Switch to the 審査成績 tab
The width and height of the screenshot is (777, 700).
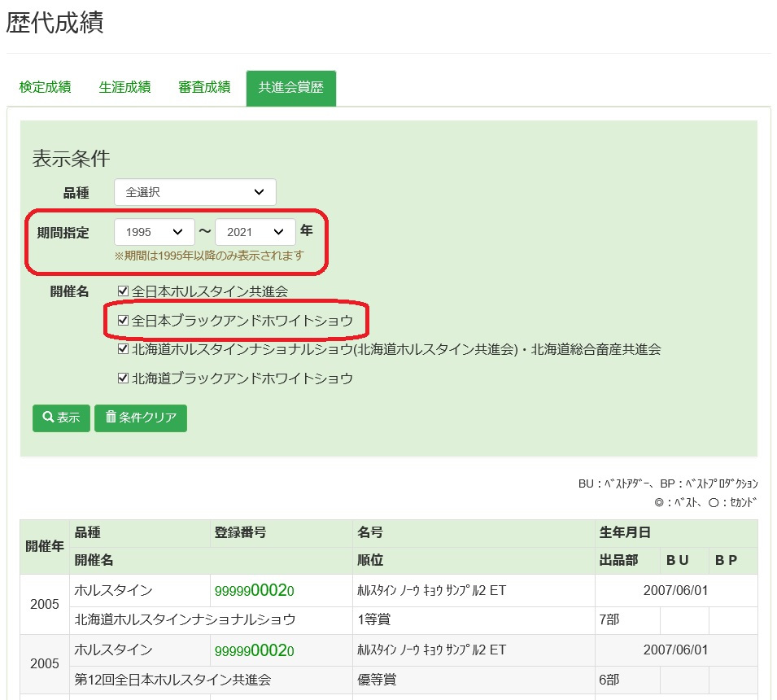click(204, 87)
